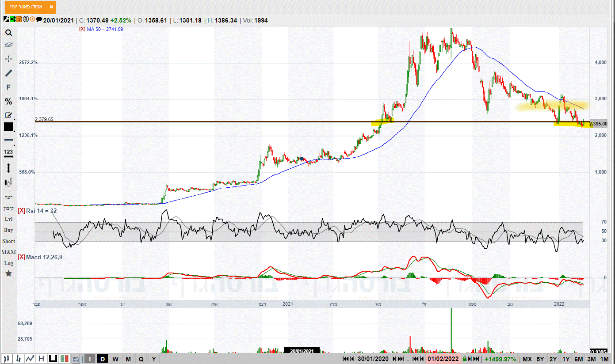Set range to 6M
615x364 pixels.
[x=579, y=359]
